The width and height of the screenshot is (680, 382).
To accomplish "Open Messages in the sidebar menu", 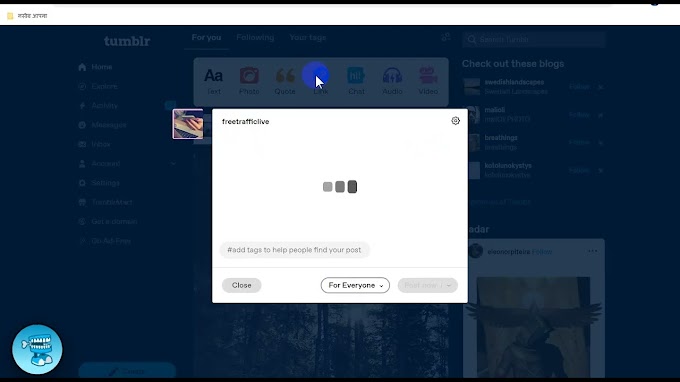I will pyautogui.click(x=109, y=125).
